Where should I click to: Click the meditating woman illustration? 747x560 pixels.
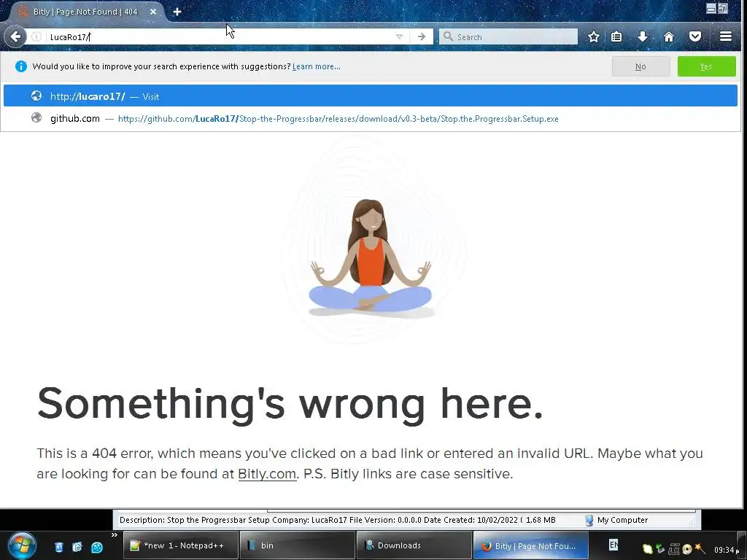(x=370, y=257)
